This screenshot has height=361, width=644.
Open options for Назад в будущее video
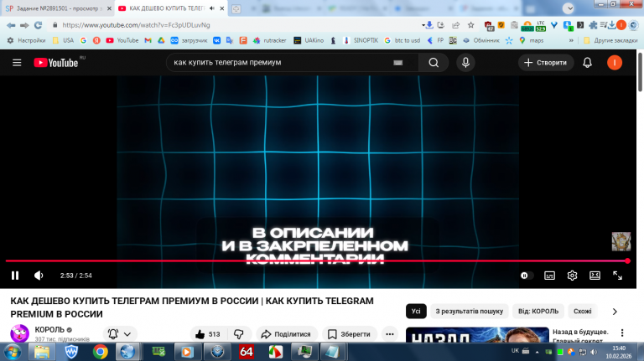tap(622, 333)
